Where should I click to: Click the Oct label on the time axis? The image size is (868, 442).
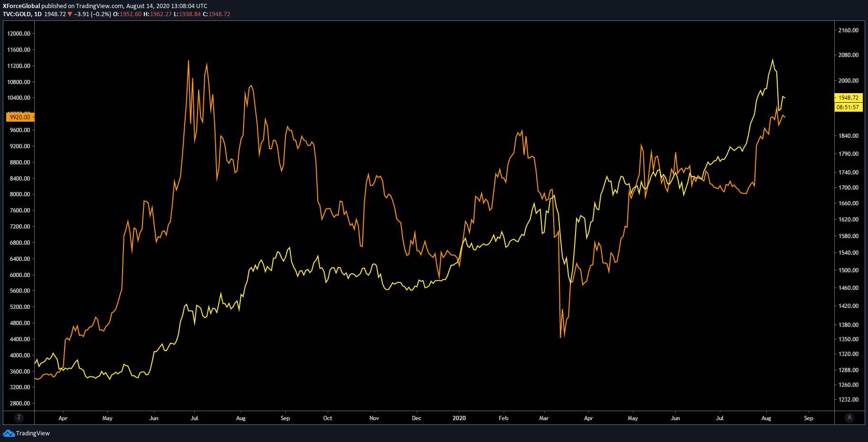click(328, 418)
